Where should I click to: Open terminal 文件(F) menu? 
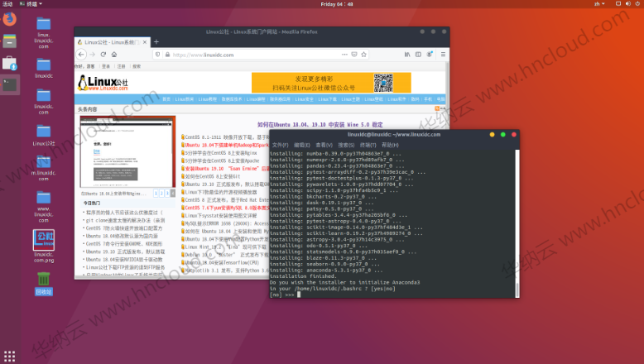(x=280, y=145)
